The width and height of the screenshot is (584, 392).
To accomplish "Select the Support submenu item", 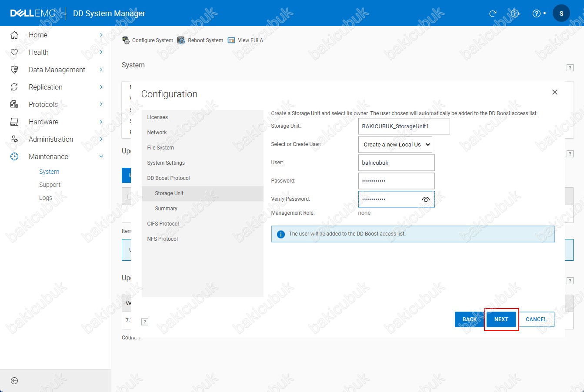I will pos(50,185).
